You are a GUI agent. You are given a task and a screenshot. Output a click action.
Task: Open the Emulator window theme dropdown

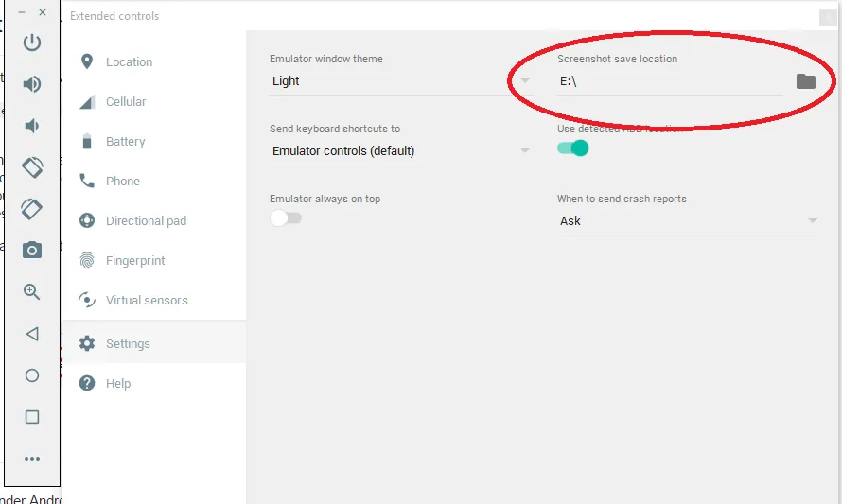coord(401,81)
